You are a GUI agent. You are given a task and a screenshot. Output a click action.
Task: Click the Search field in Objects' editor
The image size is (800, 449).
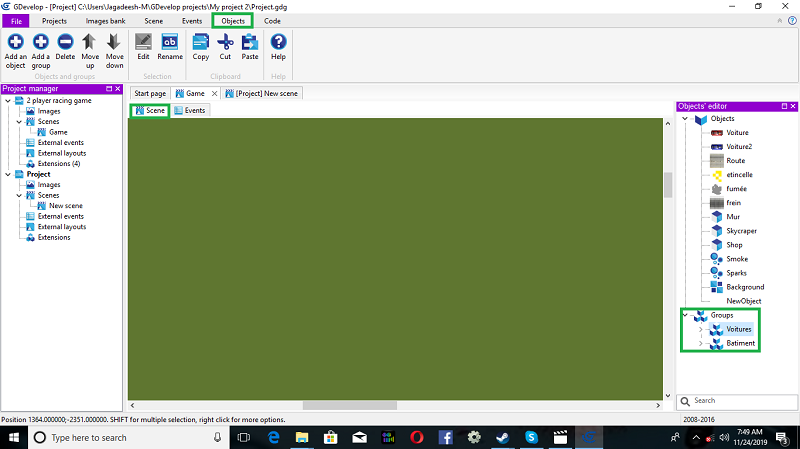click(737, 401)
